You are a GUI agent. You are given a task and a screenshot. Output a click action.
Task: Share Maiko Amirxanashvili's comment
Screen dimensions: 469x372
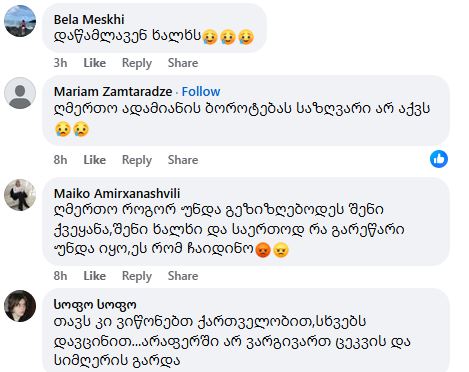pos(183,276)
